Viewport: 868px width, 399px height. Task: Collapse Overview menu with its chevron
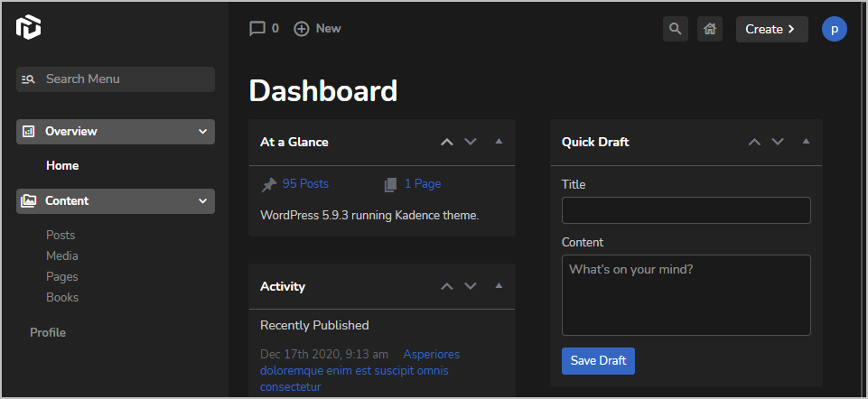[x=202, y=132]
